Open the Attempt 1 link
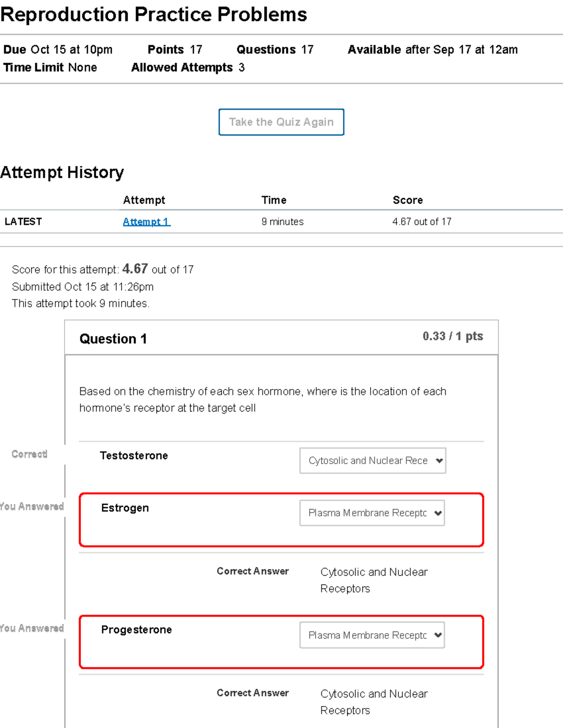 point(146,222)
